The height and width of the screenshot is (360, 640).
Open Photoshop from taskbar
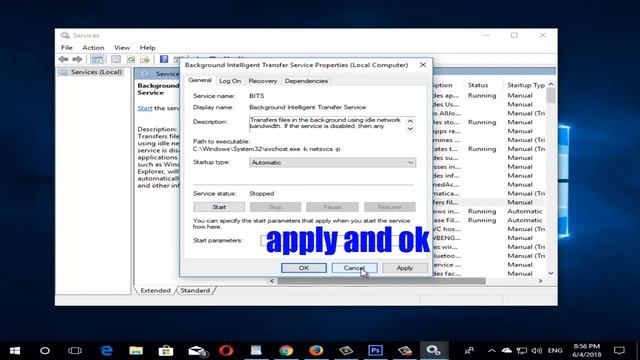(x=376, y=351)
